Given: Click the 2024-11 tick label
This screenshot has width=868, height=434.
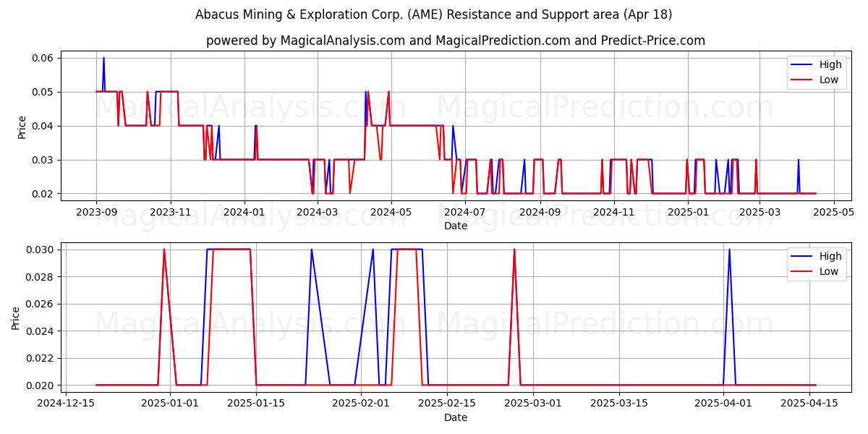Looking at the screenshot, I should coord(614,212).
